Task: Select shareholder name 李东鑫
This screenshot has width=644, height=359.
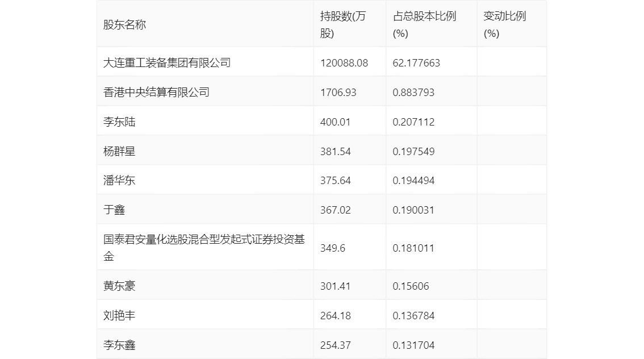Action: click(119, 345)
